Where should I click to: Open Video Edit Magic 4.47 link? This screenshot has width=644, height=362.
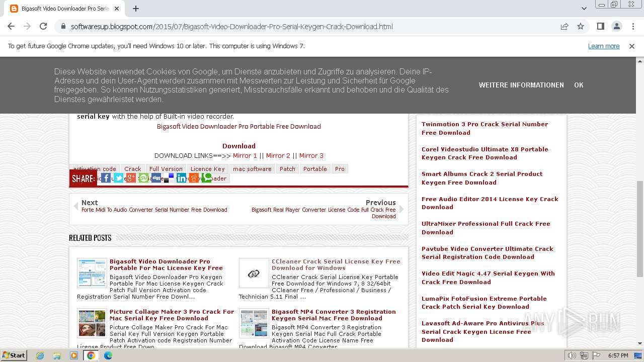tap(488, 278)
